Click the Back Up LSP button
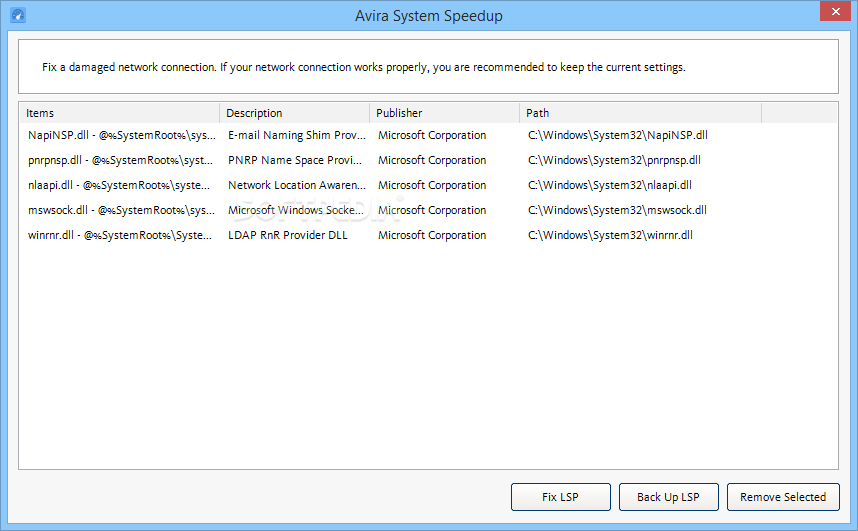This screenshot has width=858, height=531. point(668,497)
